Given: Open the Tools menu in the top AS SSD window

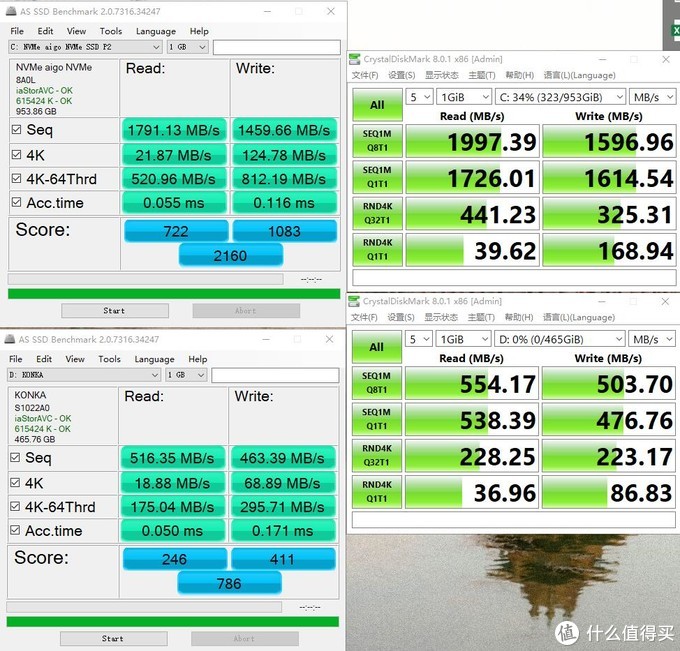Looking at the screenshot, I should pyautogui.click(x=110, y=31).
